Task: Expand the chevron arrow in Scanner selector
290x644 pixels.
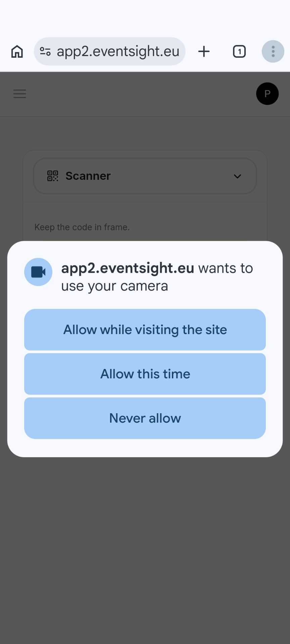Action: coord(237,176)
